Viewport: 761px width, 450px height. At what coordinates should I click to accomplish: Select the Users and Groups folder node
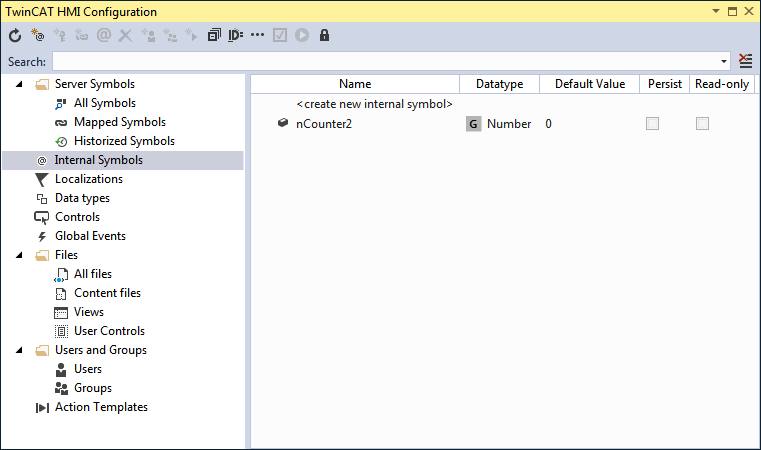click(x=100, y=350)
